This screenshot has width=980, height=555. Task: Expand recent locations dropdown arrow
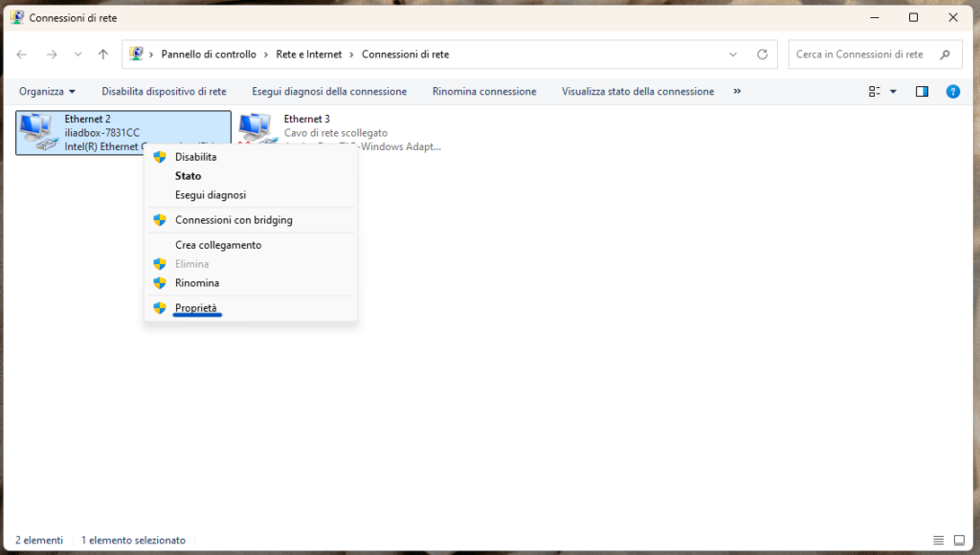click(x=78, y=55)
